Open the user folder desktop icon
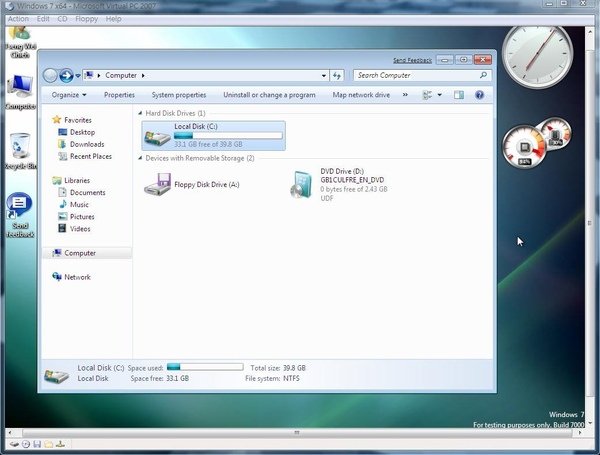The width and height of the screenshot is (600, 455). (20, 42)
